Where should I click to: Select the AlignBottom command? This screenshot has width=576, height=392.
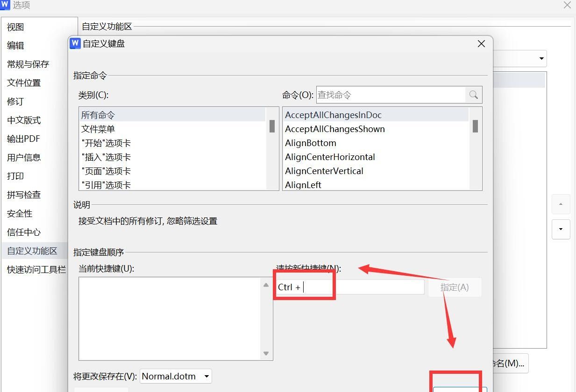click(311, 143)
